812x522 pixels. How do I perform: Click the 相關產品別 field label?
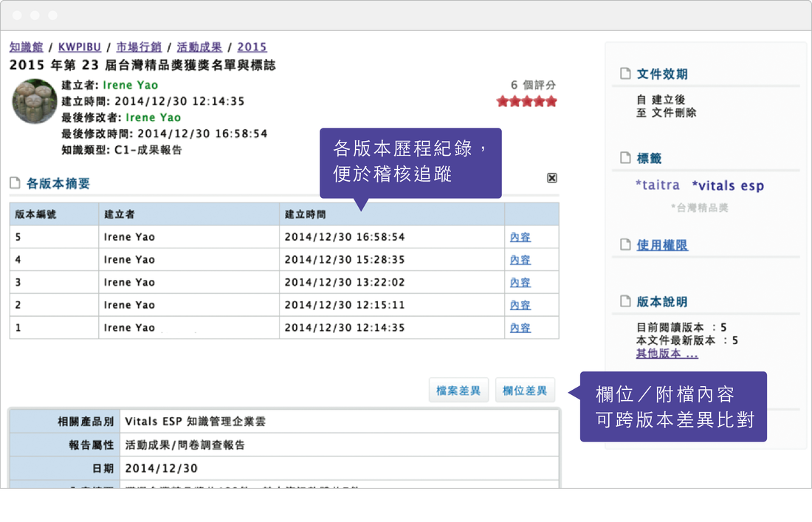click(86, 422)
